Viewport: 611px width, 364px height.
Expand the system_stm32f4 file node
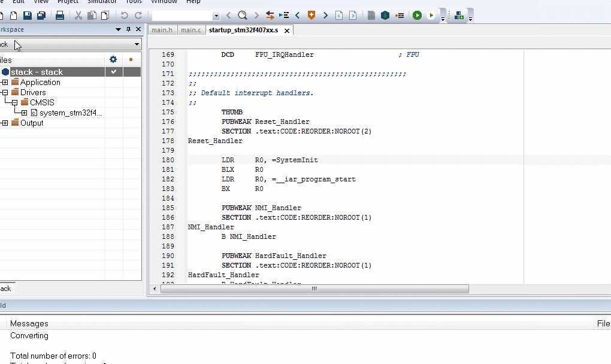pos(24,113)
